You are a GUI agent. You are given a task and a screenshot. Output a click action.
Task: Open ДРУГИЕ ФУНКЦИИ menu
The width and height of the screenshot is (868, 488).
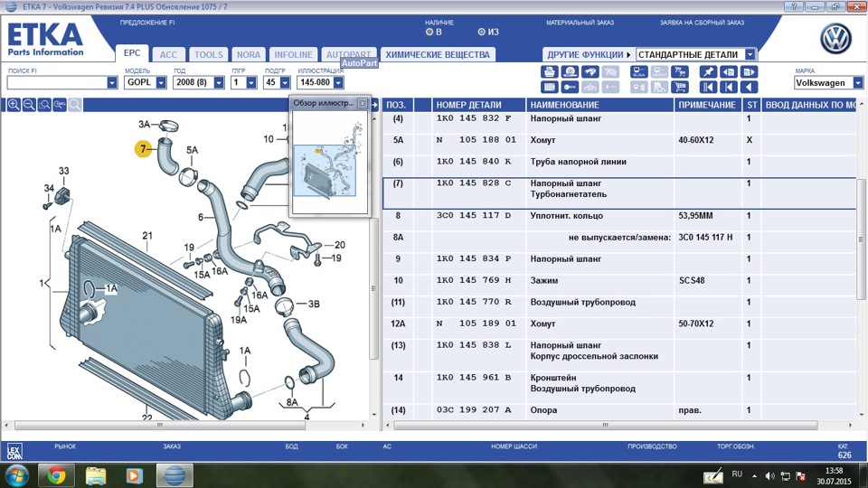click(x=589, y=54)
